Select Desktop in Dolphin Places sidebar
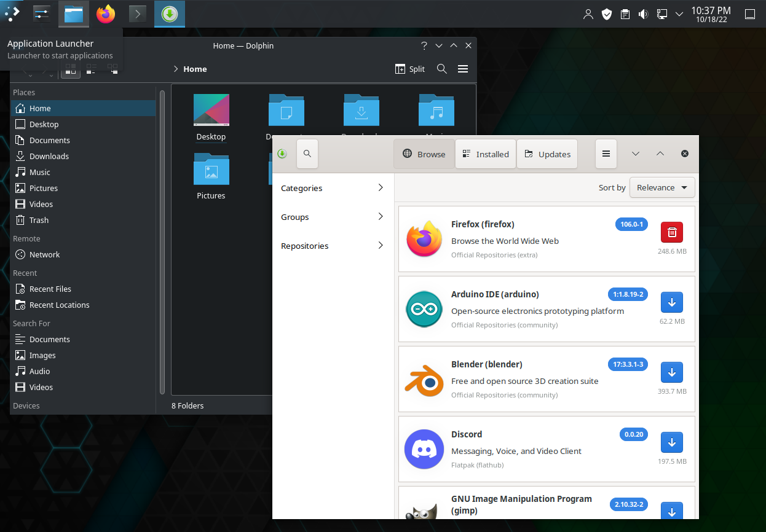The image size is (766, 532). pos(83,124)
